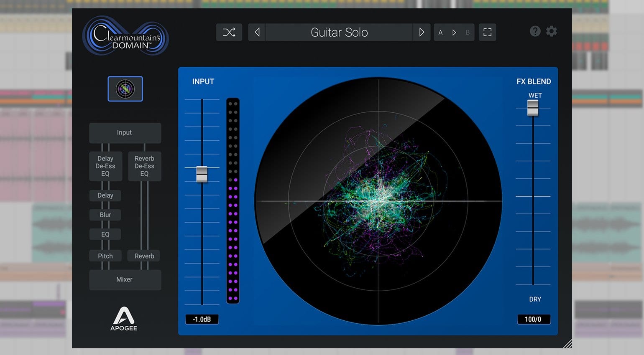Open the Guitar Solo preset menu
This screenshot has height=355, width=644.
click(339, 32)
